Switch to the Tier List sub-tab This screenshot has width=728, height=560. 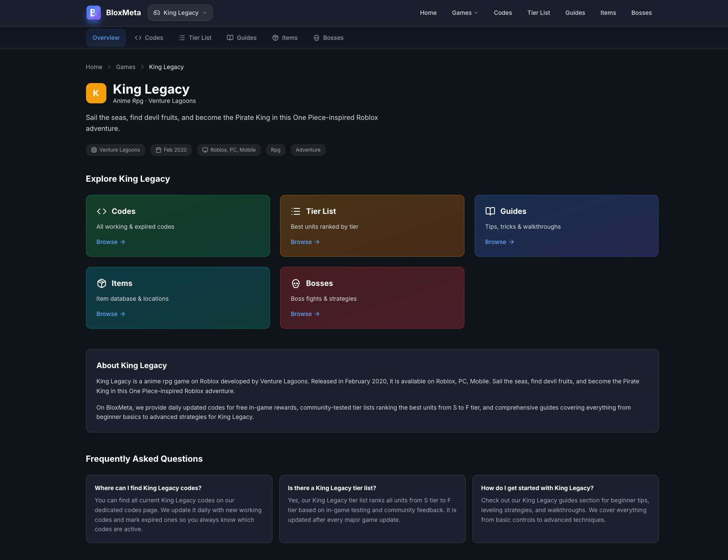pyautogui.click(x=195, y=38)
